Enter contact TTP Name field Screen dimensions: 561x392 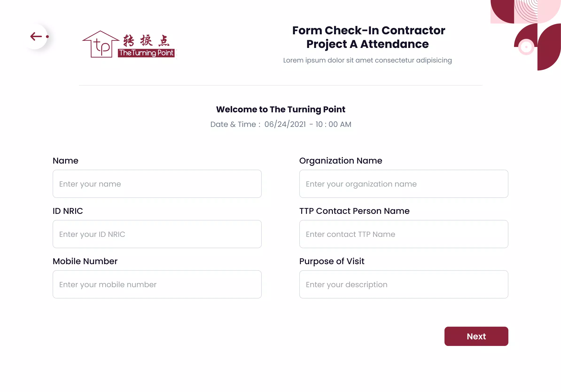404,234
